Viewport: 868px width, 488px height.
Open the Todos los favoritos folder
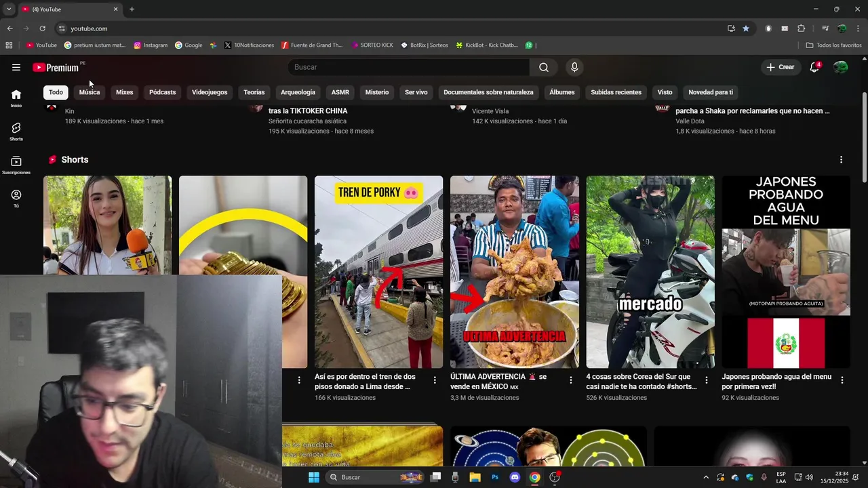[833, 45]
